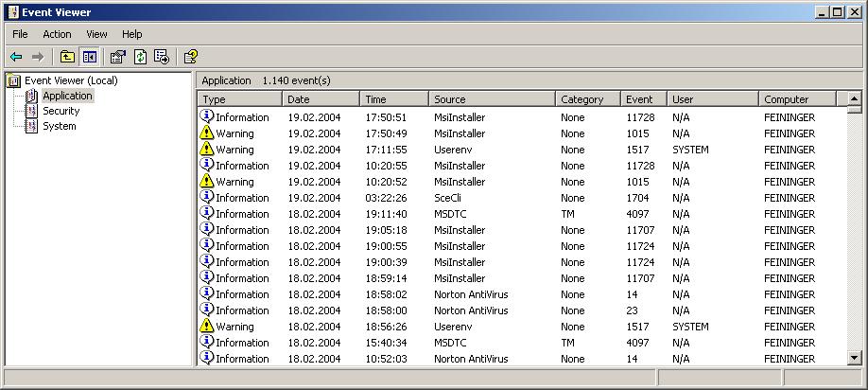868x390 pixels.
Task: Click the Information icon of the SceCli event
Action: click(206, 197)
